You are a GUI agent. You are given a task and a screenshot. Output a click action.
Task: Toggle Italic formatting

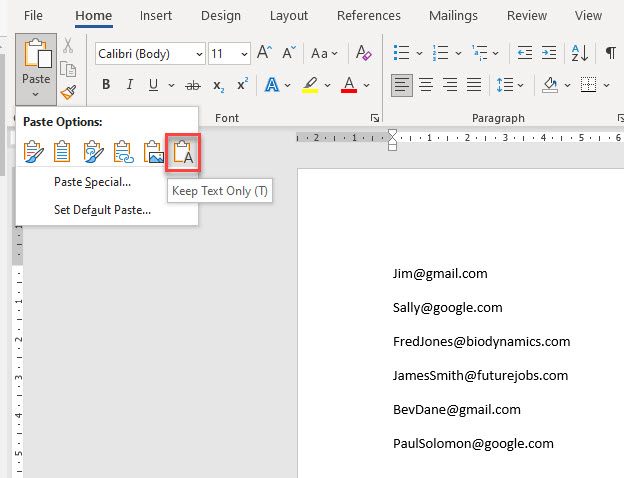tap(130, 85)
